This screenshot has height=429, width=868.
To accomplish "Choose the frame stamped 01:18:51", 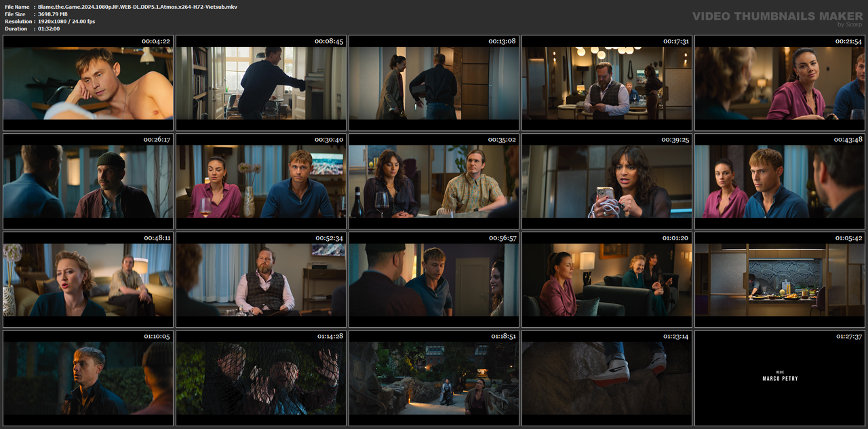I will click(x=434, y=378).
